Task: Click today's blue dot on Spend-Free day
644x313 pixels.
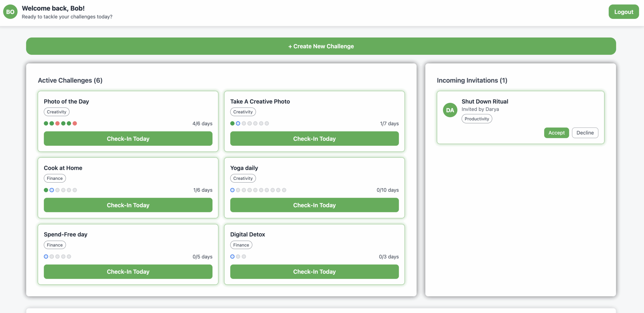Action: coord(46,256)
